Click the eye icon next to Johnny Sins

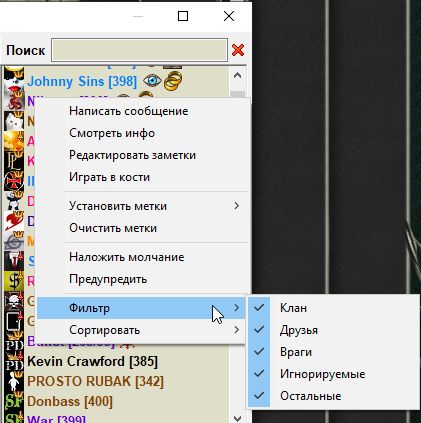[152, 81]
